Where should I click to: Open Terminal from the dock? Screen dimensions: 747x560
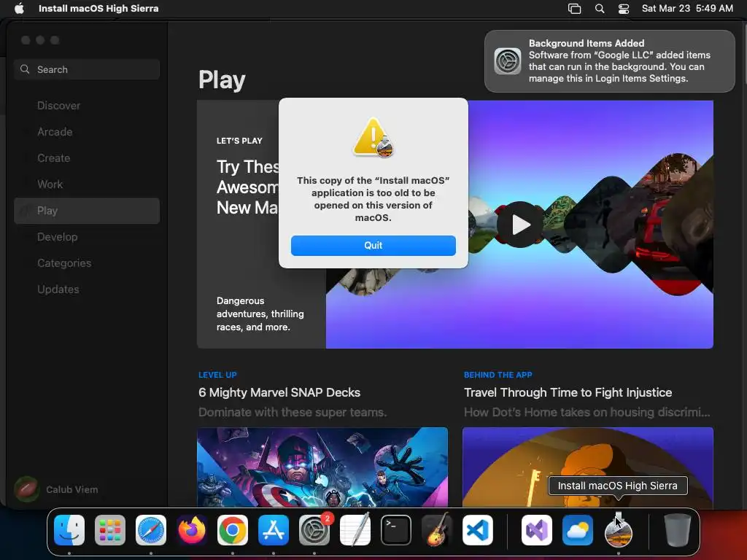(x=396, y=530)
